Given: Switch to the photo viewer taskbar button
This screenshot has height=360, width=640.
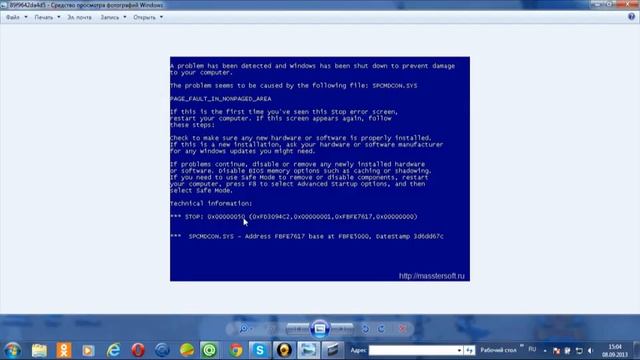Looking at the screenshot, I should click(309, 350).
